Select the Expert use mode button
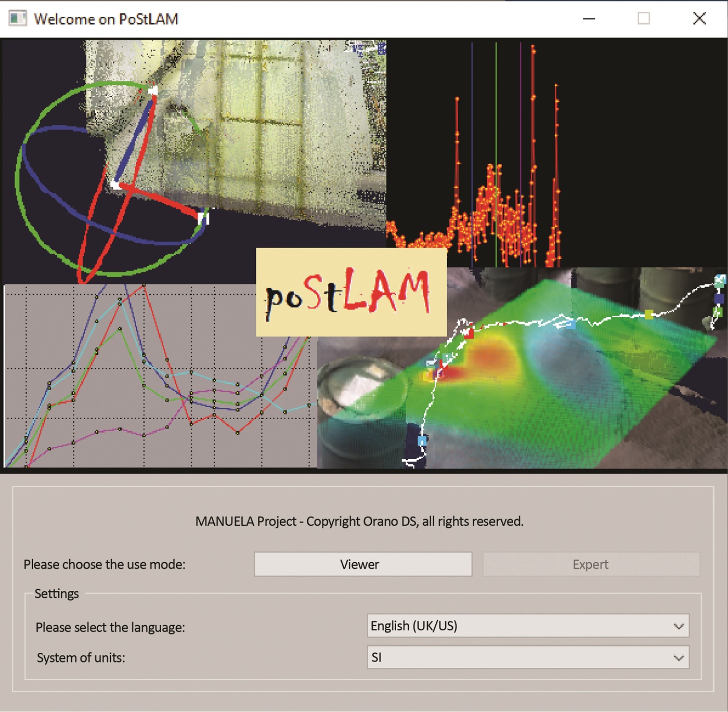728x712 pixels. pyautogui.click(x=591, y=564)
